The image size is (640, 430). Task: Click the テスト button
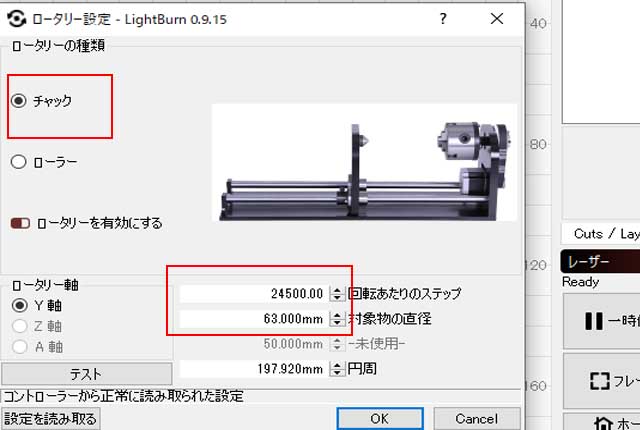point(87,374)
